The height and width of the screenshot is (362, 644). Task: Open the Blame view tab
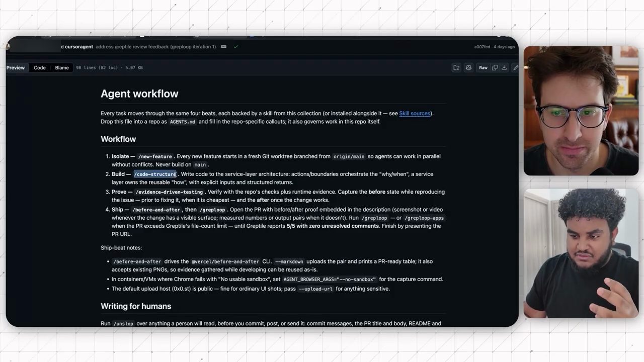[x=62, y=67]
